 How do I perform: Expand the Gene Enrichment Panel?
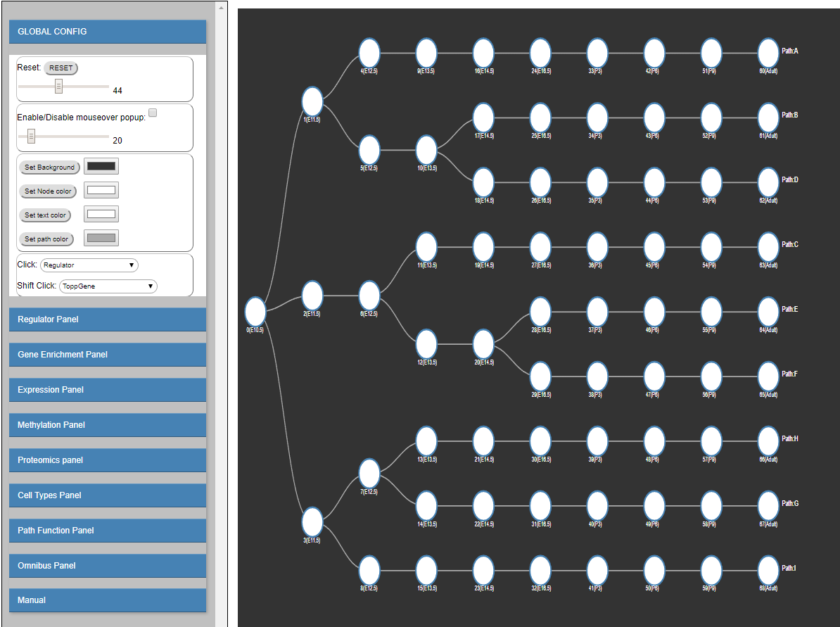[x=108, y=355]
